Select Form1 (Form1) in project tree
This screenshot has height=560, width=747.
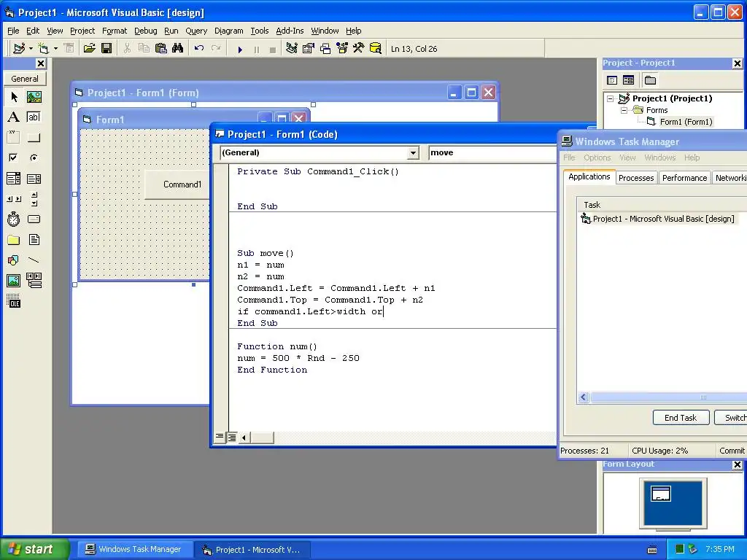(686, 122)
